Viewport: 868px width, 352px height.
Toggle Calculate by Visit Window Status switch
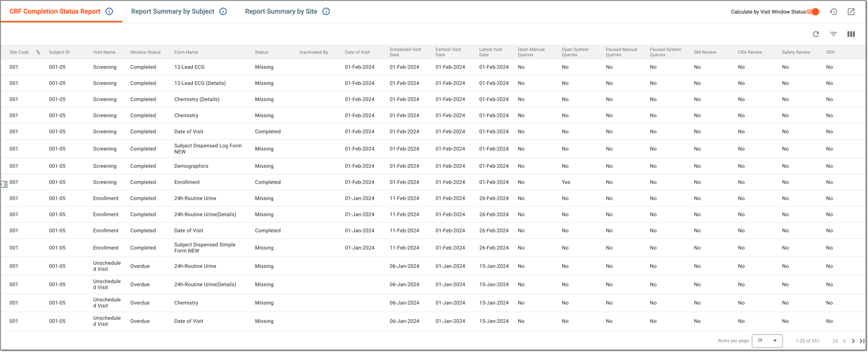click(813, 12)
